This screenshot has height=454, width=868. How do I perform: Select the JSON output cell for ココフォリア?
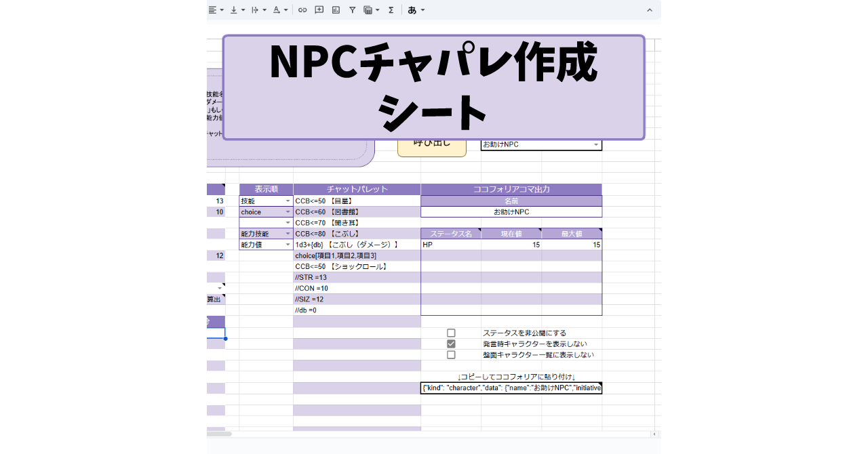(511, 388)
